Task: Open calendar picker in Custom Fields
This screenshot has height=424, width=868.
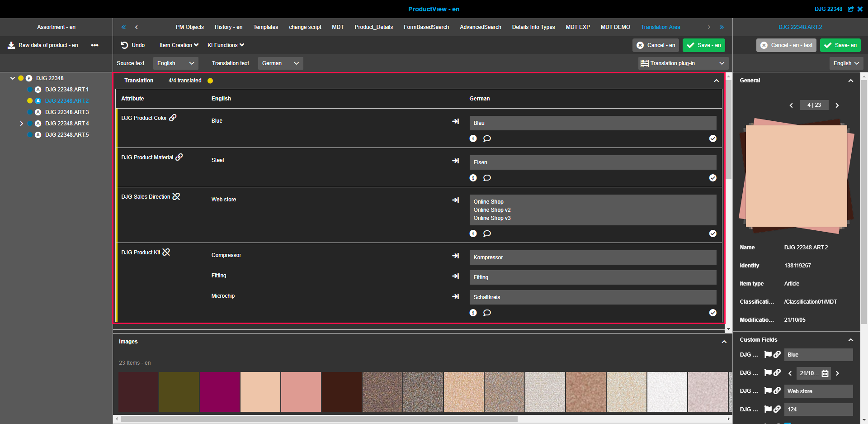Action: (825, 373)
